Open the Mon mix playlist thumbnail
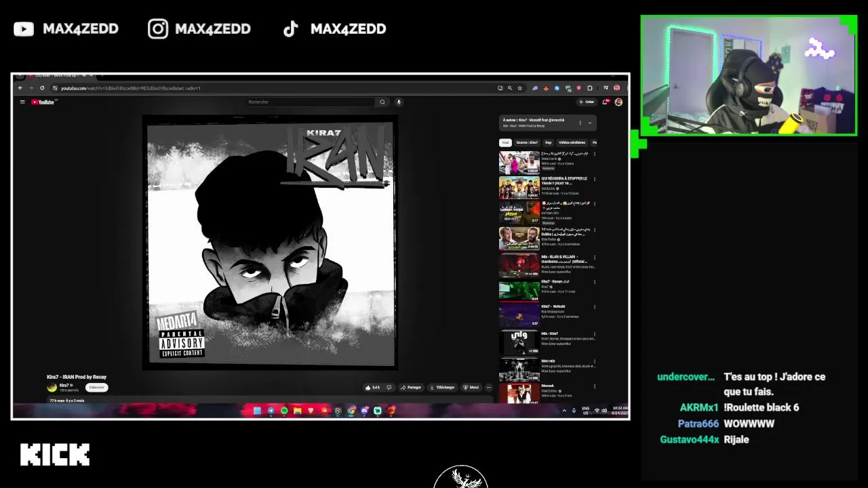Image resolution: width=868 pixels, height=488 pixels. coord(519,369)
